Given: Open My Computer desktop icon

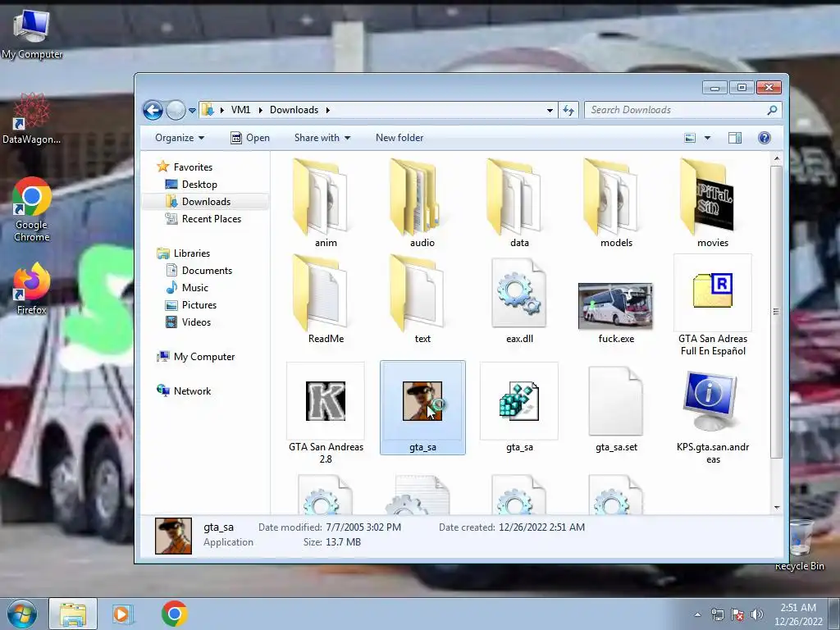Looking at the screenshot, I should coord(32,34).
